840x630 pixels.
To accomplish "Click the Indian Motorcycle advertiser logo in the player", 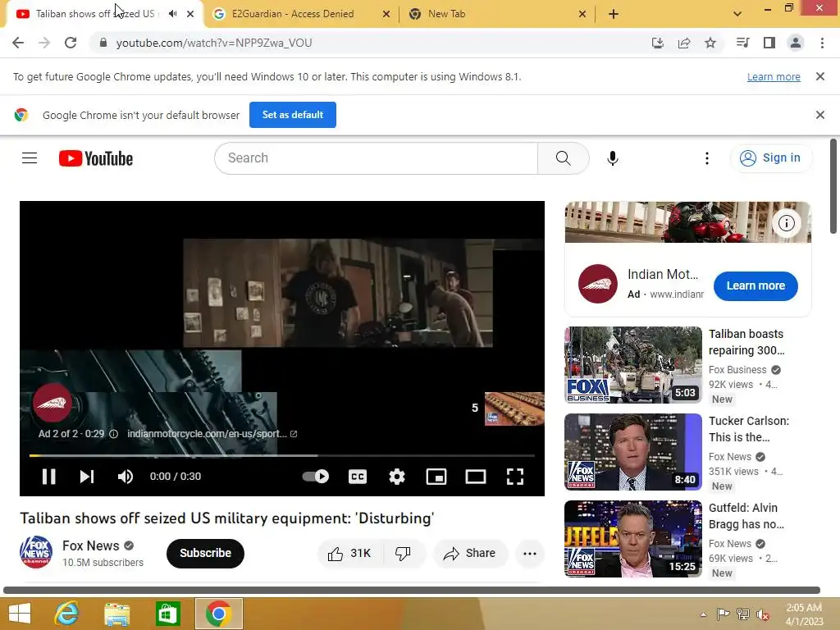I will pos(52,403).
